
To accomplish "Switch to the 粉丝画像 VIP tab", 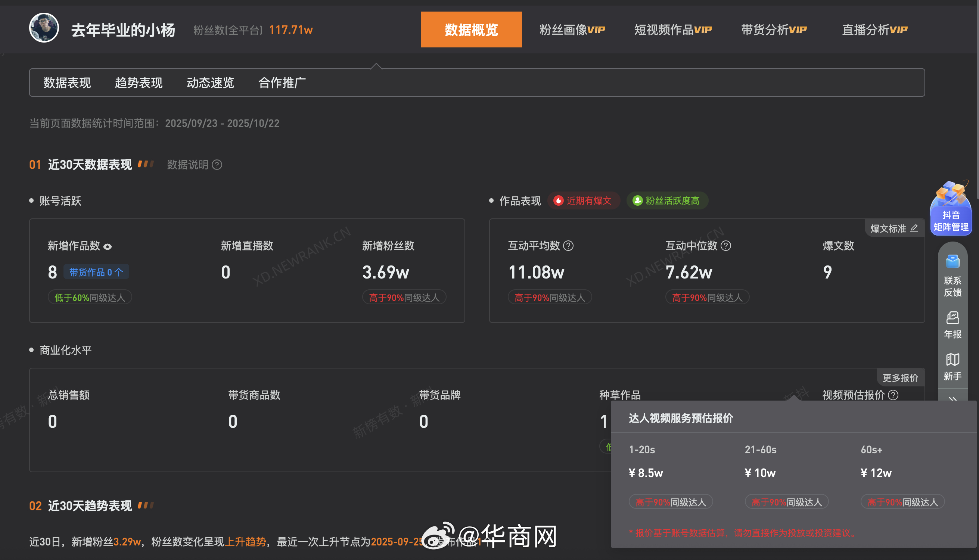I will [x=572, y=29].
